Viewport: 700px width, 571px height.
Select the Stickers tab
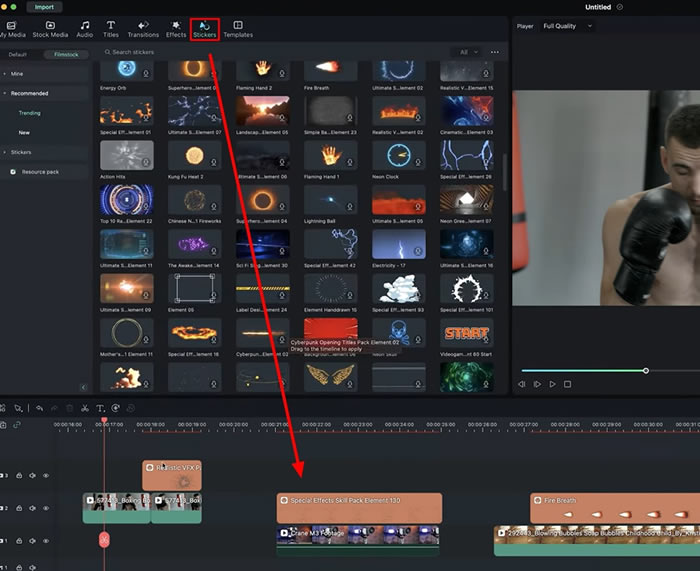click(204, 29)
